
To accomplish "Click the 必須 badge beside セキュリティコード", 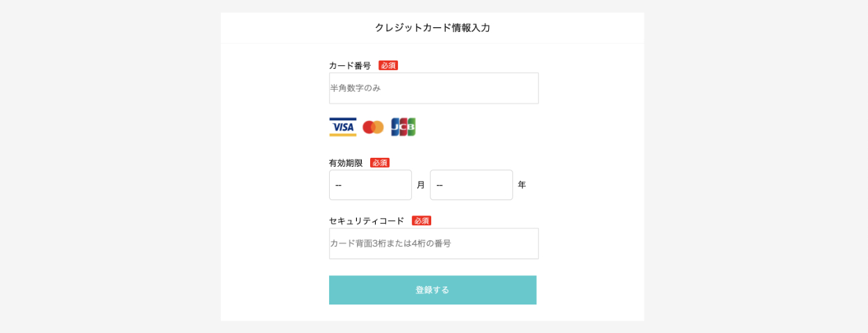I will click(422, 220).
